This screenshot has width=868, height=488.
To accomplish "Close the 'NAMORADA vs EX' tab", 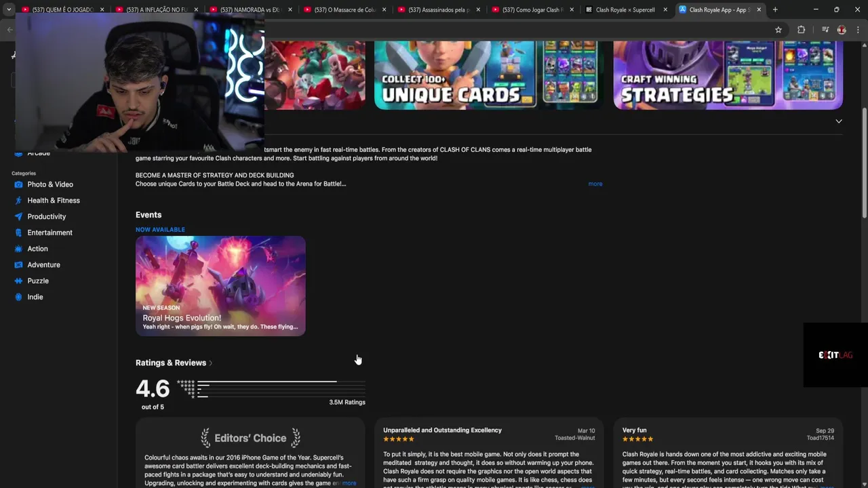I will pos(290,9).
